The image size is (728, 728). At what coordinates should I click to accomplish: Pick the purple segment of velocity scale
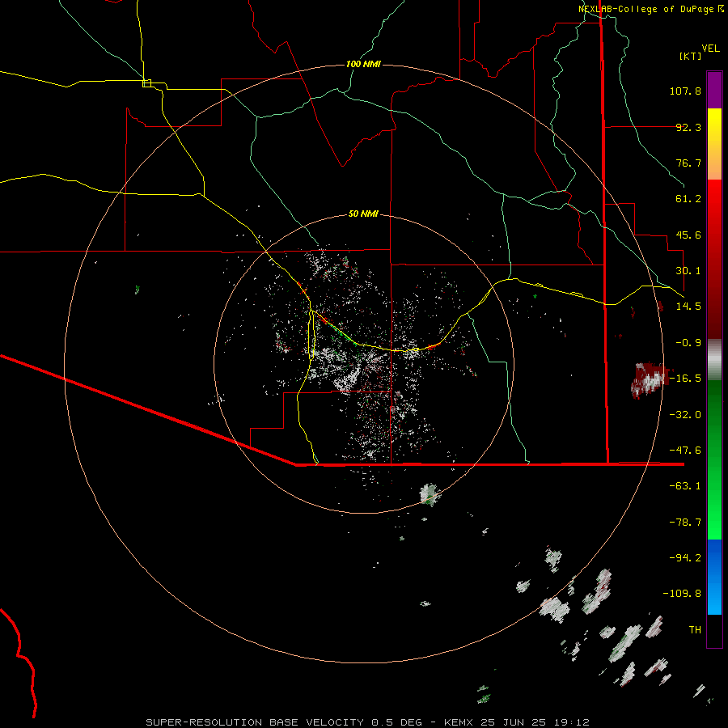[x=714, y=90]
